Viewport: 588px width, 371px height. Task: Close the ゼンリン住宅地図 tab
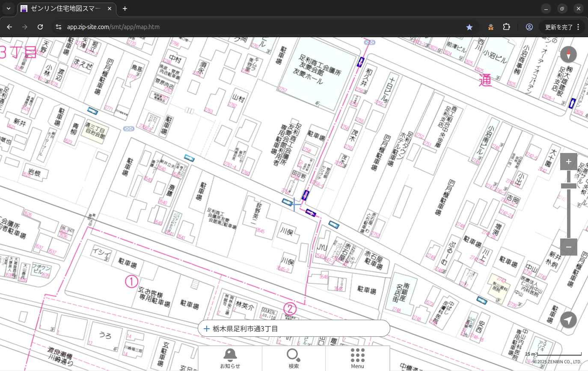pos(110,9)
